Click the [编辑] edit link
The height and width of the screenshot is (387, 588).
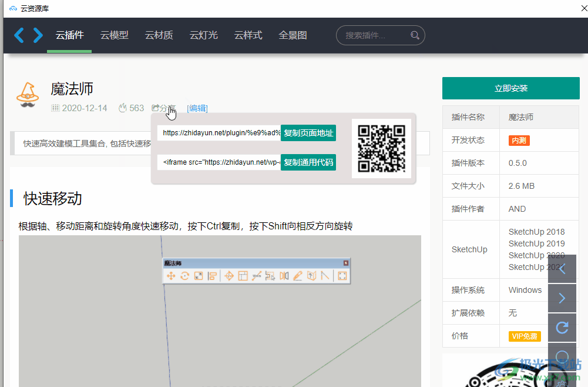(x=197, y=108)
